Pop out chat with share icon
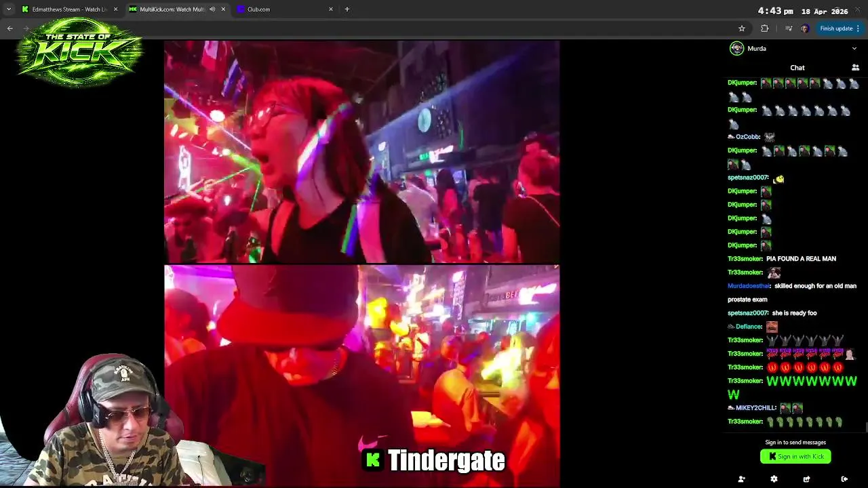This screenshot has height=488, width=868. [806, 479]
